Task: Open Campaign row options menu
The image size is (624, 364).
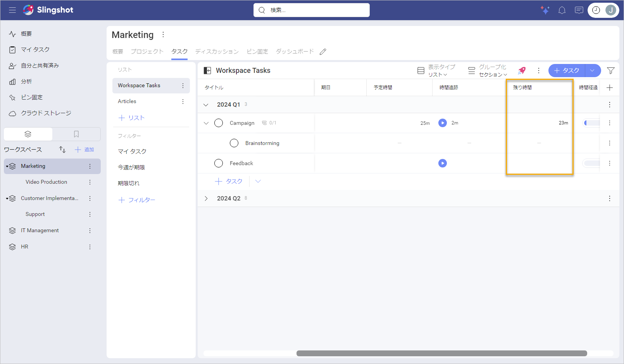Action: tap(610, 123)
